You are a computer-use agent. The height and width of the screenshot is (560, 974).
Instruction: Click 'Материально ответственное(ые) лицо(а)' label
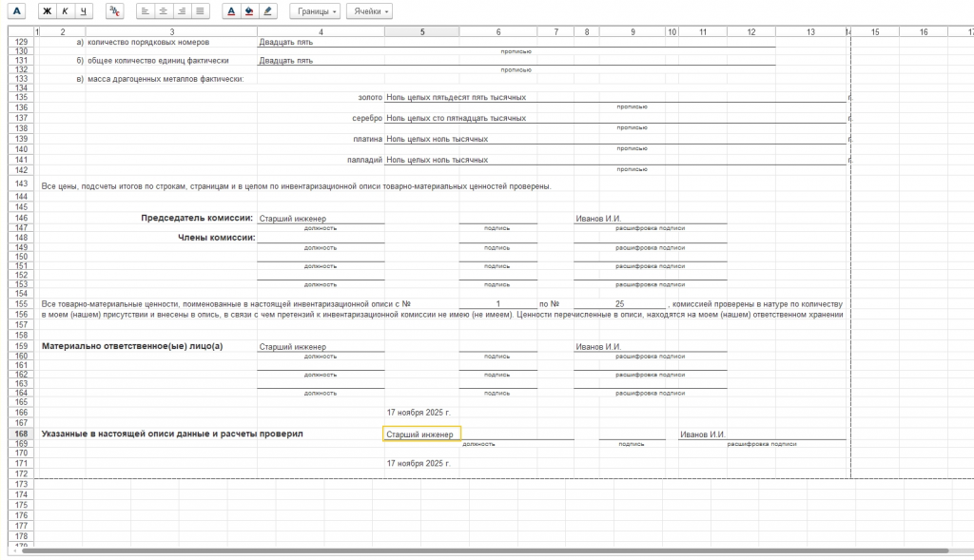click(132, 346)
